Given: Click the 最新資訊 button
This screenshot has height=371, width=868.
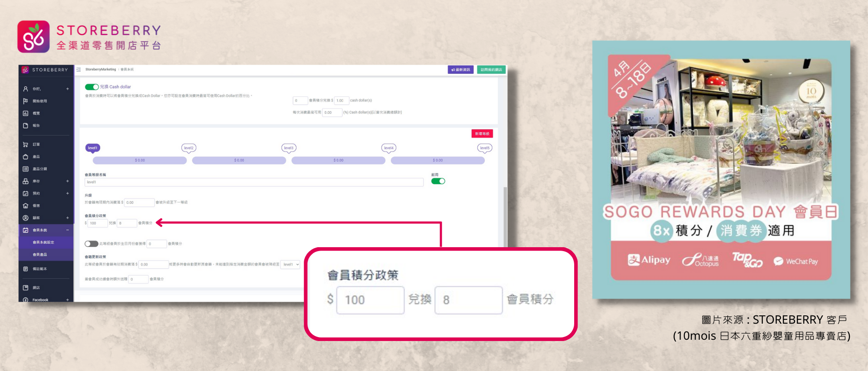Looking at the screenshot, I should 461,70.
